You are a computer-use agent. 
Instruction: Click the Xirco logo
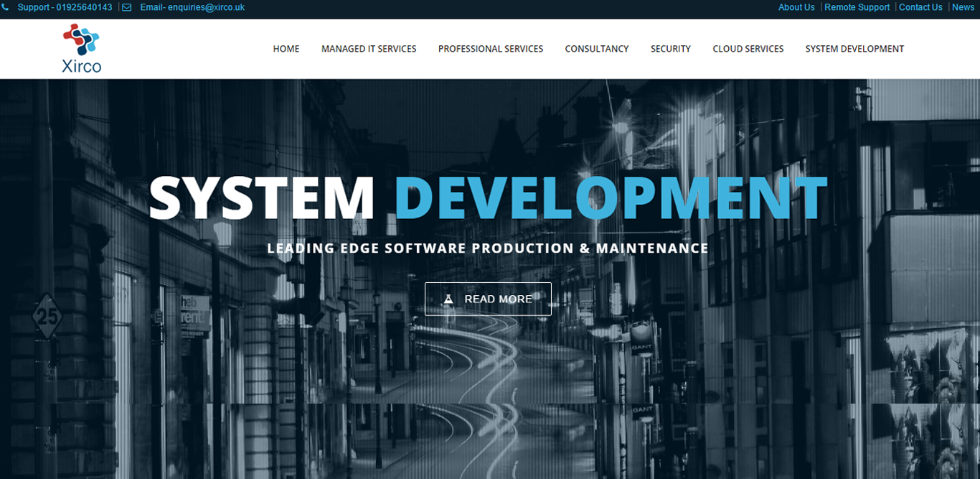[x=81, y=48]
